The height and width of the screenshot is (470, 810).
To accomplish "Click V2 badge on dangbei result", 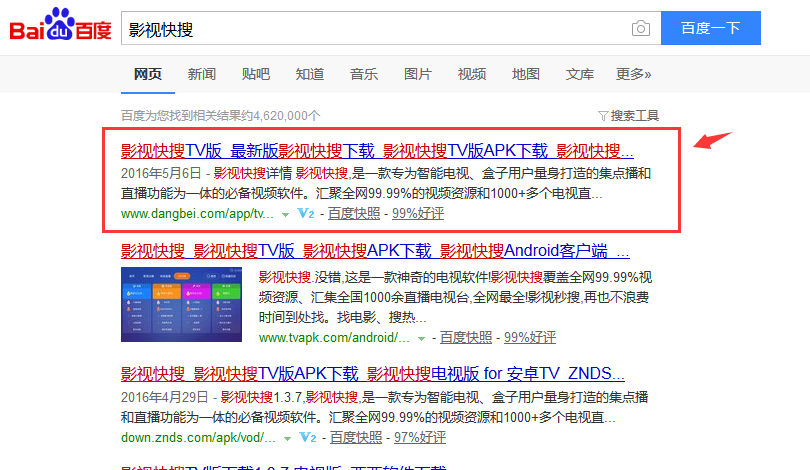I will click(x=306, y=213).
